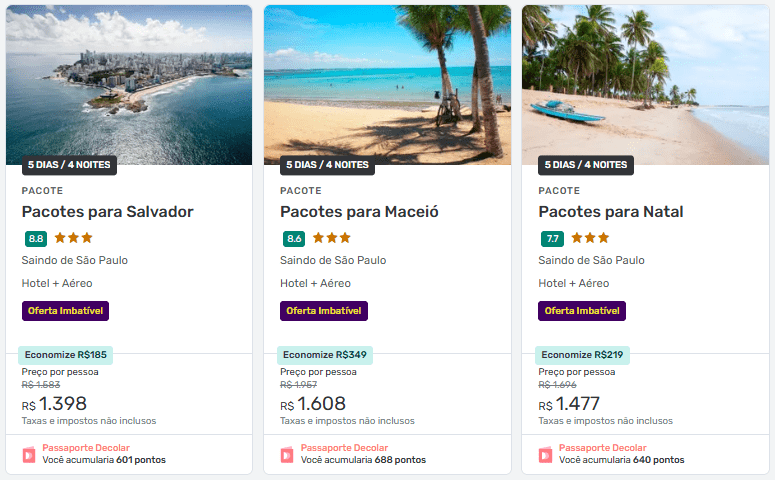Click the 7.7 rating badge for Natal

552,239
